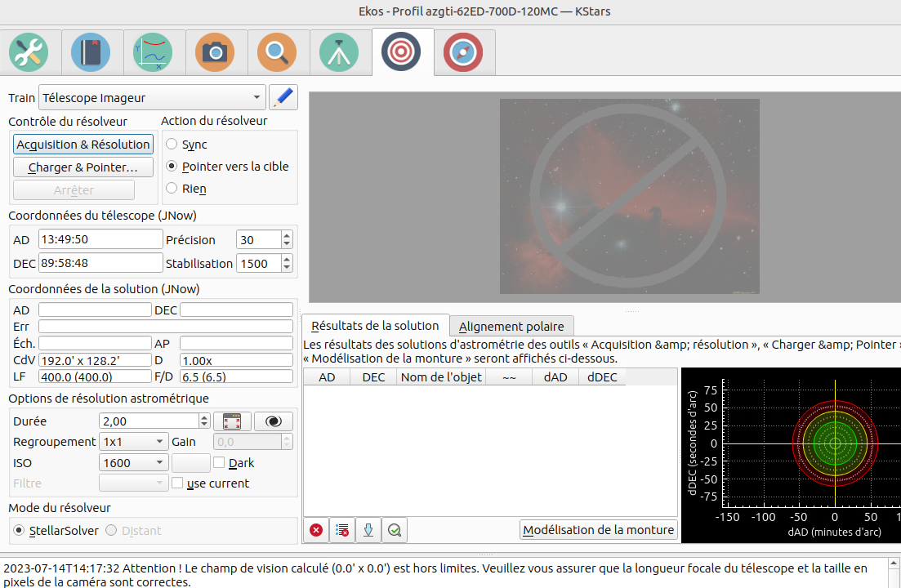Click the Précision value field 30

259,239
